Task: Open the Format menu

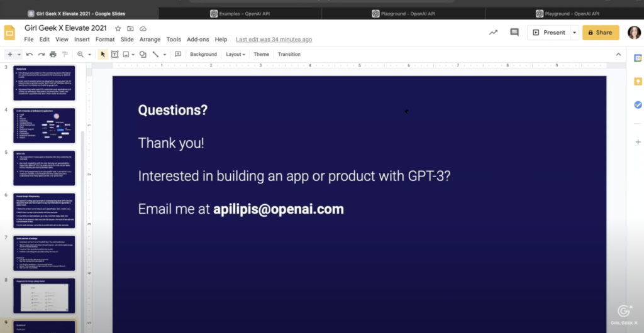Action: [x=105, y=40]
